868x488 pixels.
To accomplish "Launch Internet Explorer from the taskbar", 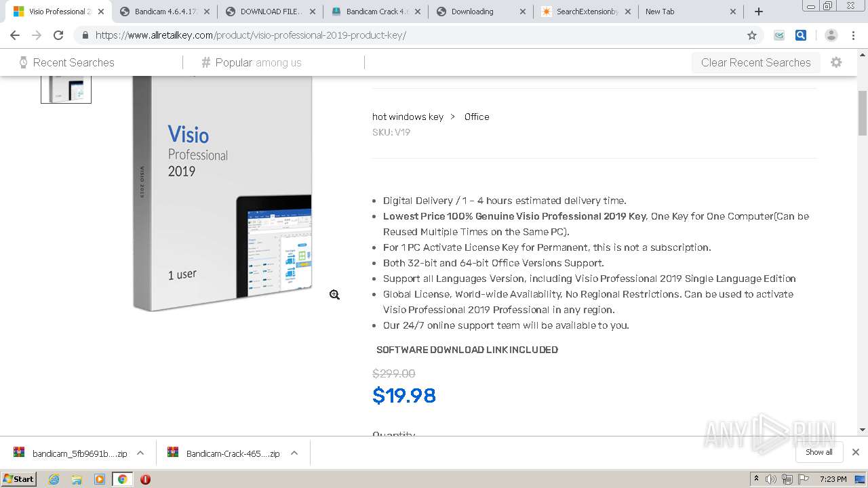I will click(54, 479).
